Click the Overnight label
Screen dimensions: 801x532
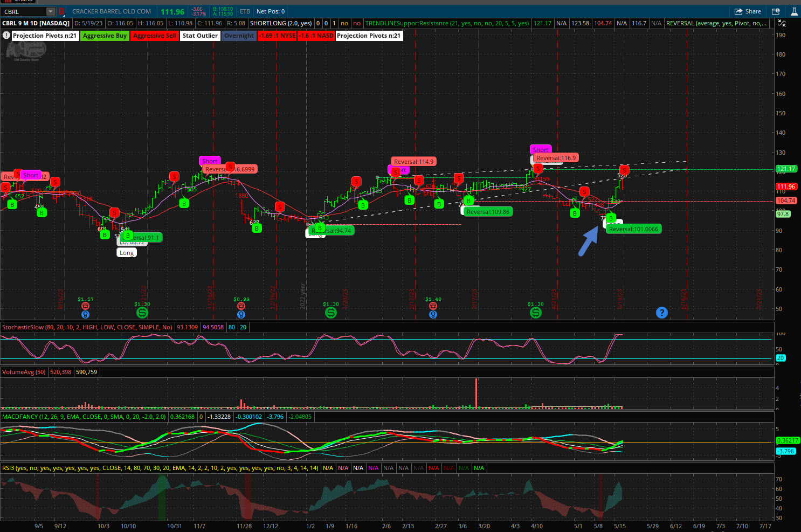click(x=239, y=36)
